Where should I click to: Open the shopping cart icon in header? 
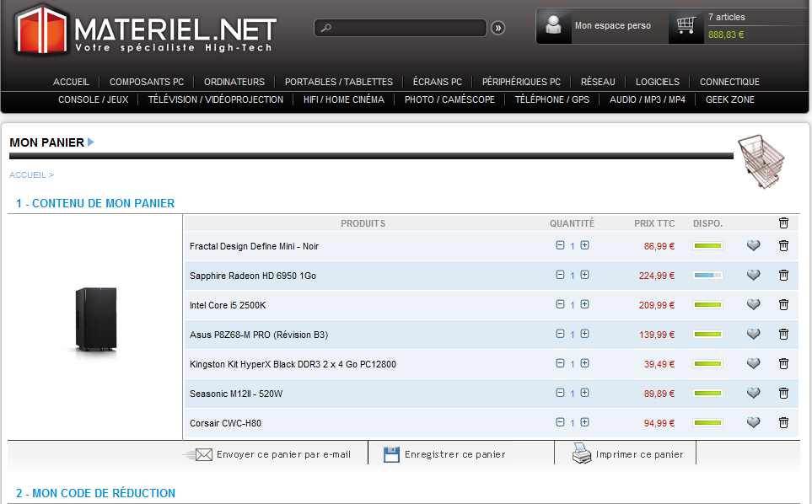tap(686, 26)
